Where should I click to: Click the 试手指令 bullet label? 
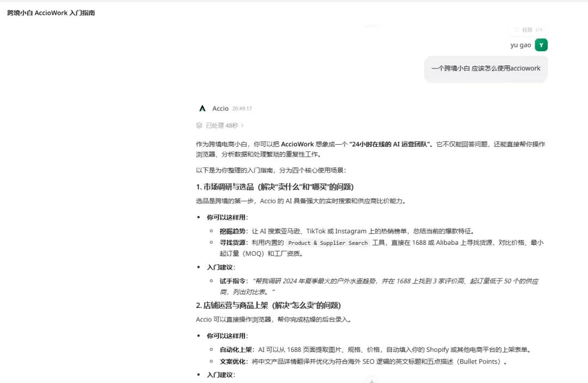pyautogui.click(x=232, y=281)
